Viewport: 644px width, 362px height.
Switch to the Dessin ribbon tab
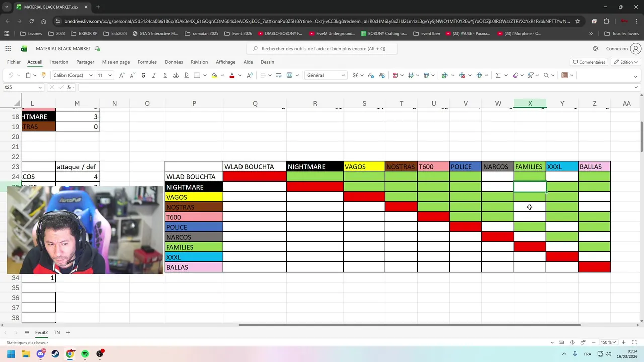coord(267,62)
